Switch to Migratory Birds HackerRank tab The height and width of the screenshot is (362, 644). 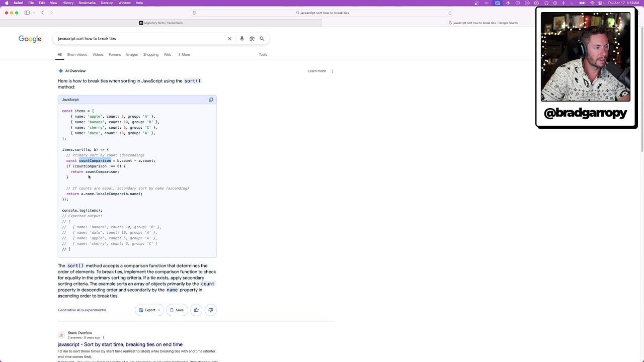pos(161,23)
